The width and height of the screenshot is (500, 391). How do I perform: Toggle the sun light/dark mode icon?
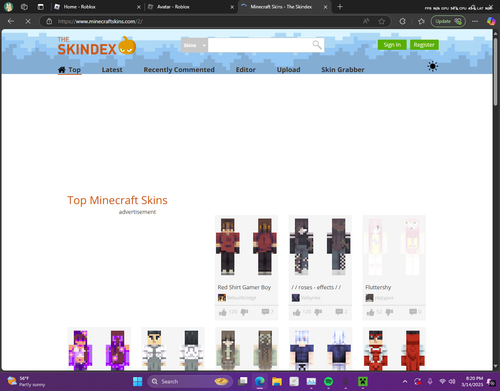point(433,66)
